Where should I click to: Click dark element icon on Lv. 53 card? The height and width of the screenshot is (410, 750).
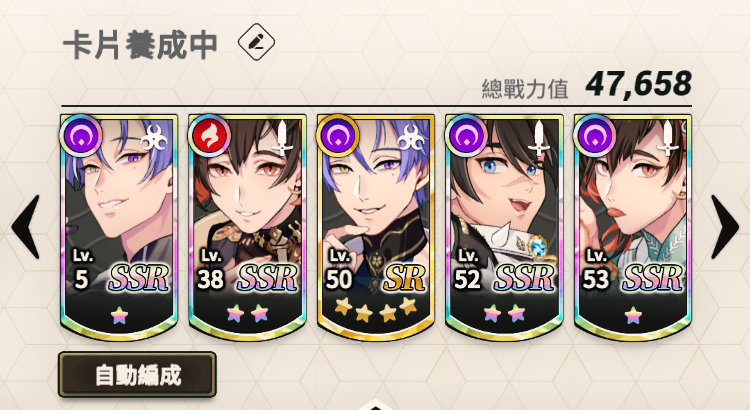coord(595,136)
